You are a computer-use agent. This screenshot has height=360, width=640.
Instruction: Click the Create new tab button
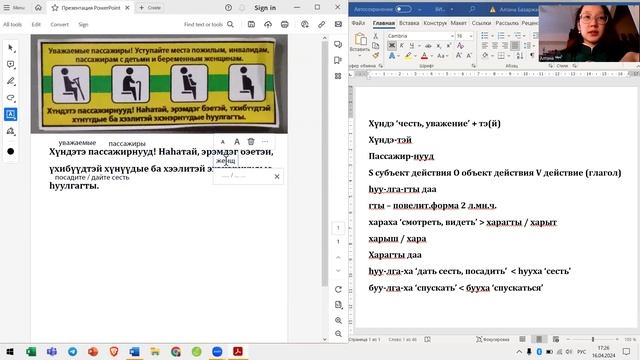tap(150, 7)
